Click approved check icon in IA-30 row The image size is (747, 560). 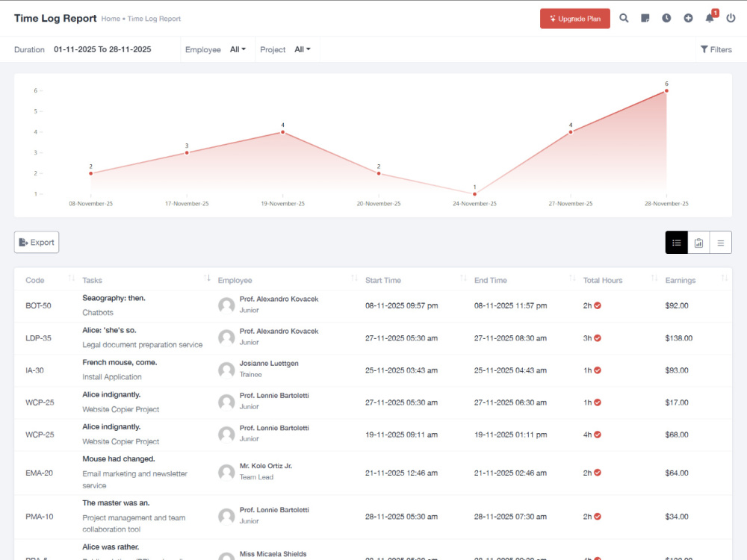point(598,370)
